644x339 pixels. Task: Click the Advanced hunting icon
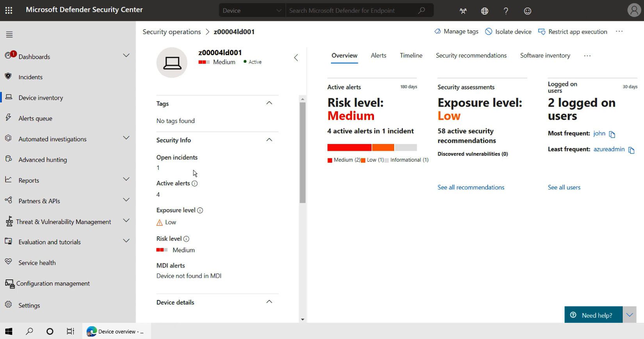point(8,159)
